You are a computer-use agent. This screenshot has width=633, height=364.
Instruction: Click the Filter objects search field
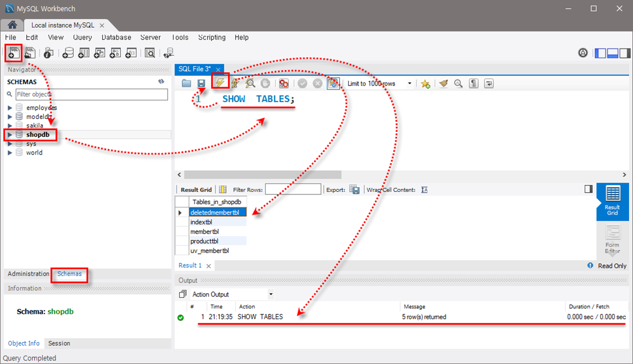click(x=91, y=94)
